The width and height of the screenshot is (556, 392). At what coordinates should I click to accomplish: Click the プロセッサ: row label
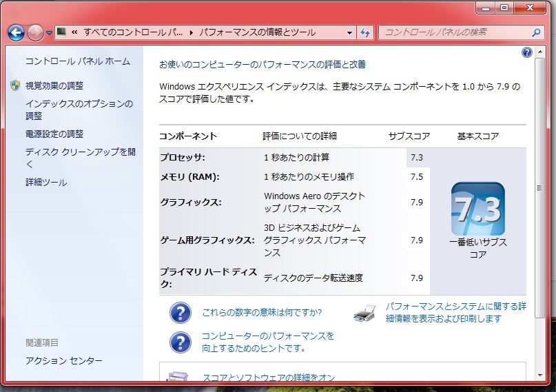183,157
